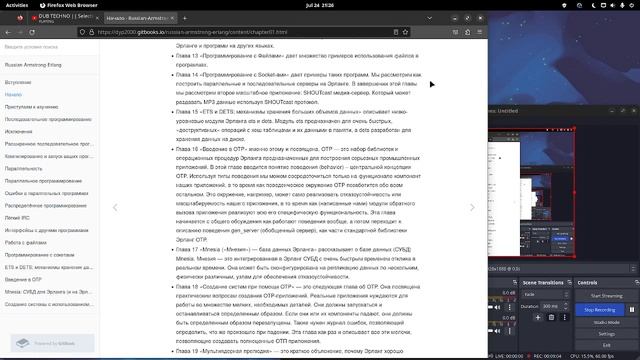List all tabs dropdown arrow
This screenshot has height=360, width=640.
click(x=429, y=18)
